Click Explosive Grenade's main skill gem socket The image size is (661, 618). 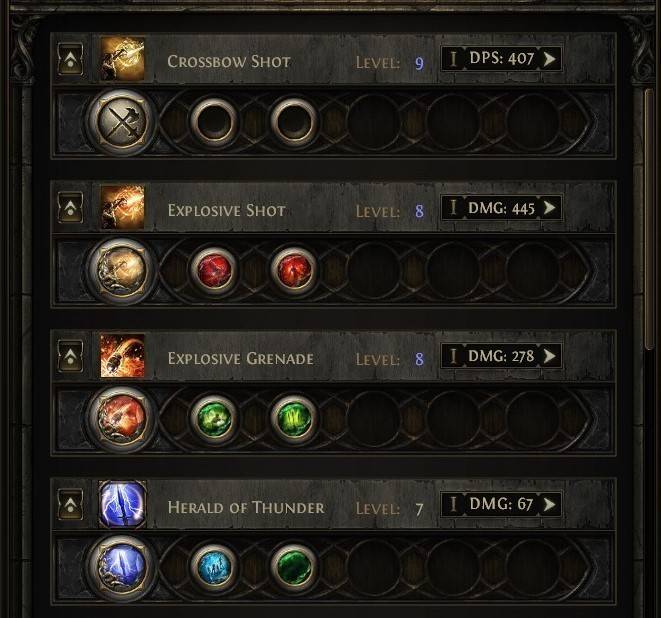[121, 419]
